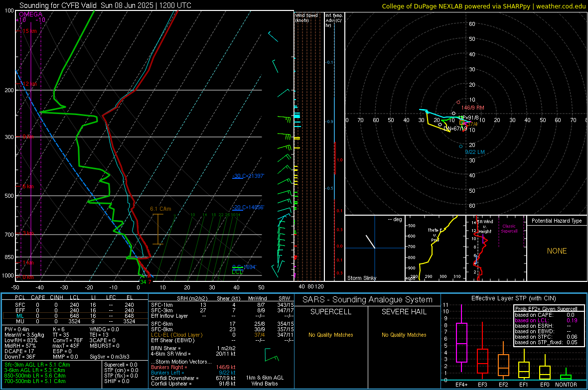Click the 'Effective Layer STP (with CIN)' title
The width and height of the screenshot is (588, 390).
click(x=513, y=298)
